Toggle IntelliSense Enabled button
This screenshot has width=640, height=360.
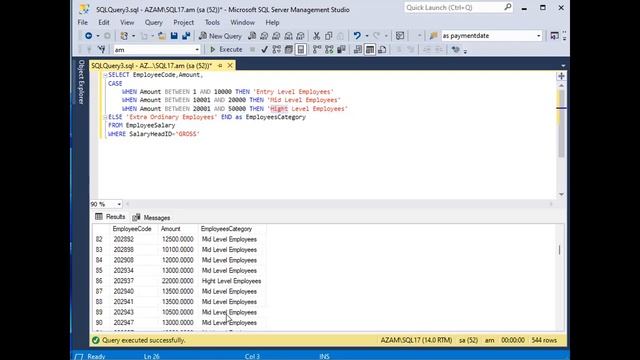point(301,50)
